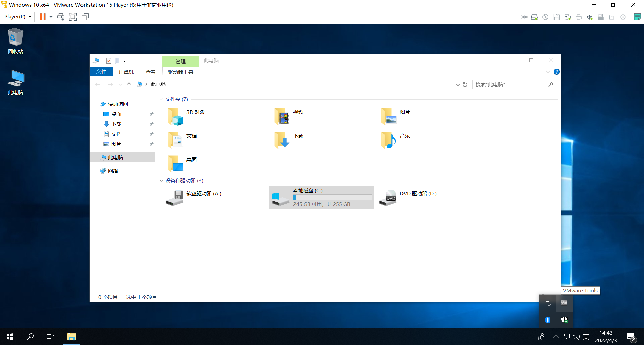Select 此电脑 in navigation pane
Screen dimensions: 644x345
(122, 157)
